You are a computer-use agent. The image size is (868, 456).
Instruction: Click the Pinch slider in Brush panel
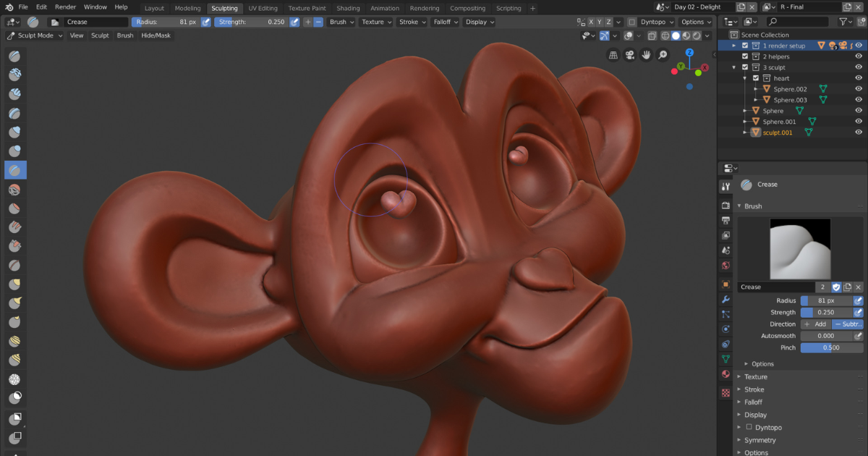coord(831,347)
